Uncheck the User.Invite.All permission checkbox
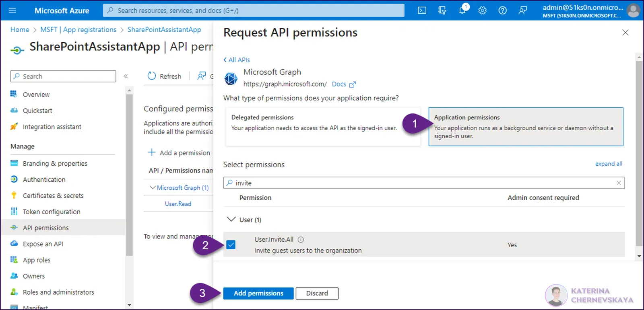 pyautogui.click(x=231, y=244)
